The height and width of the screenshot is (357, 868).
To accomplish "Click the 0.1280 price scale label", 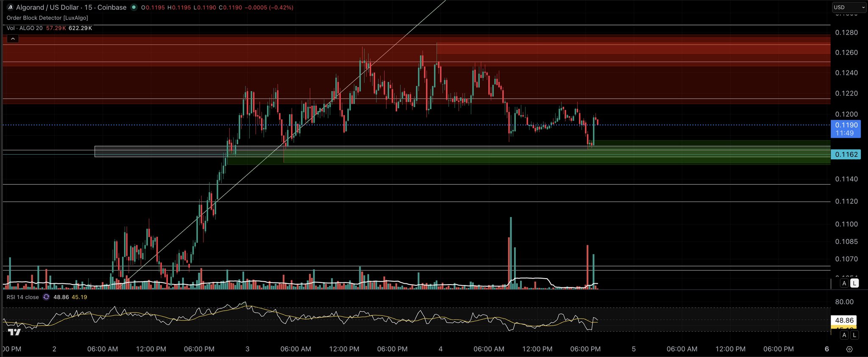I will 846,33.
